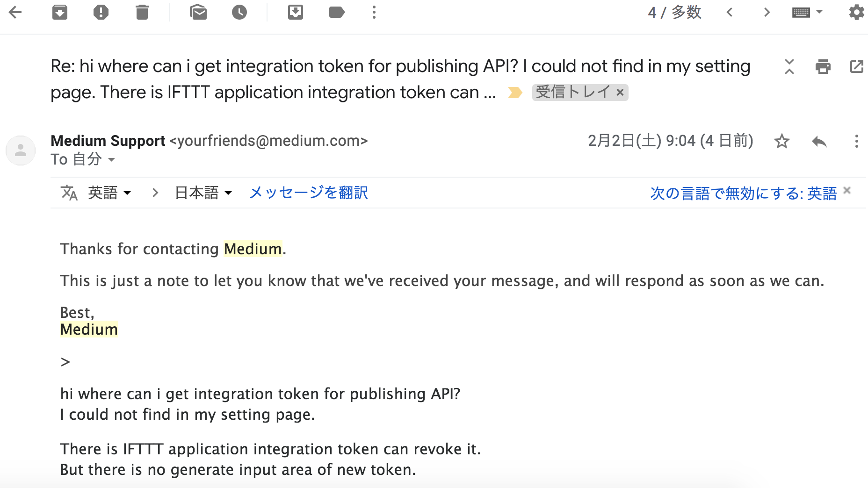Reply to Medium Support
868x488 pixels.
819,141
